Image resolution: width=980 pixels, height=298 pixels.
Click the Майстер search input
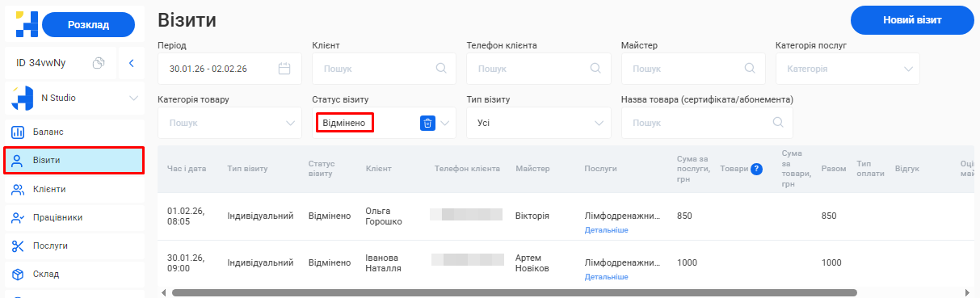692,69
